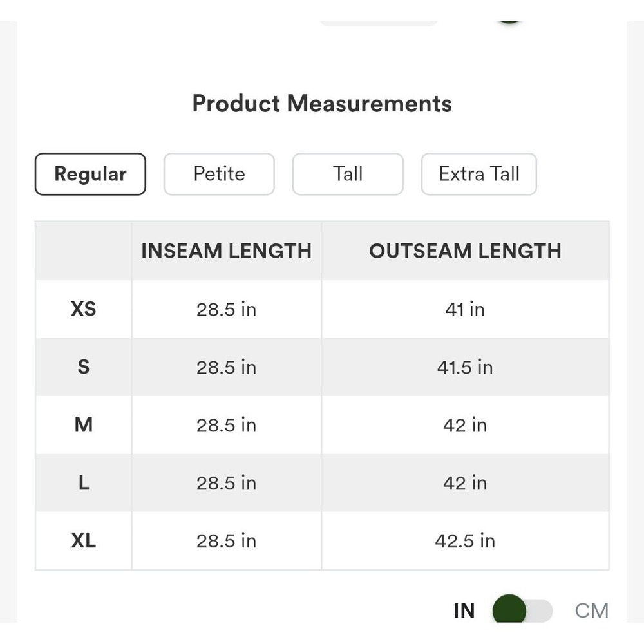Click the S size row label
The width and height of the screenshot is (644, 644).
83,367
